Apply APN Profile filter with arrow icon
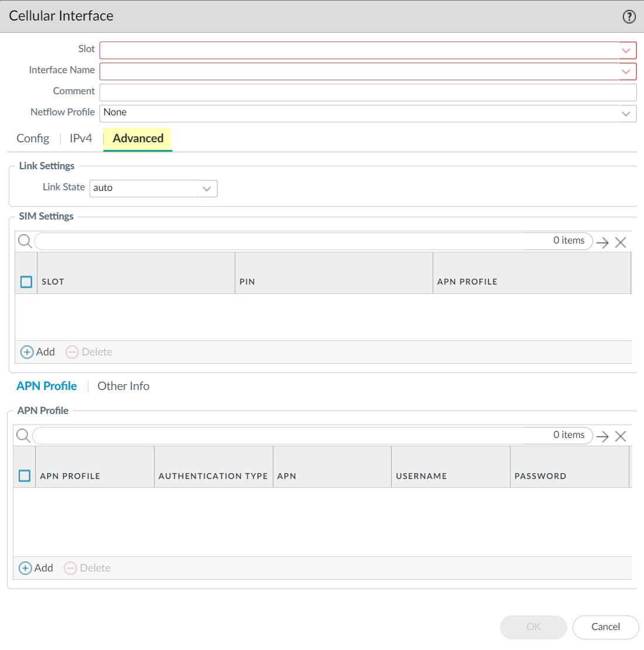The width and height of the screenshot is (644, 650). coord(602,436)
